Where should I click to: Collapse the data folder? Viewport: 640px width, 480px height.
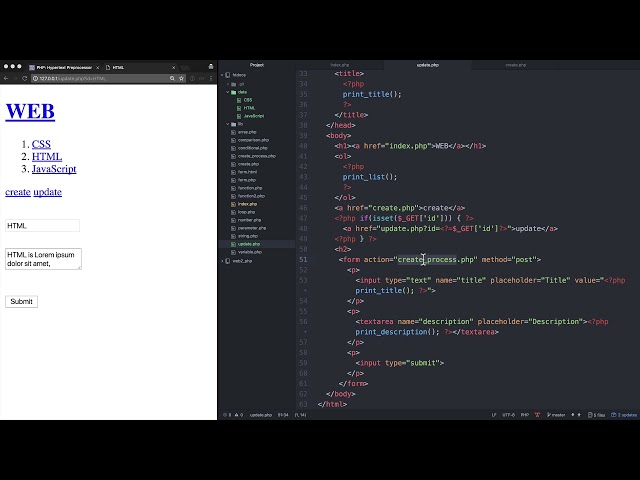click(228, 92)
